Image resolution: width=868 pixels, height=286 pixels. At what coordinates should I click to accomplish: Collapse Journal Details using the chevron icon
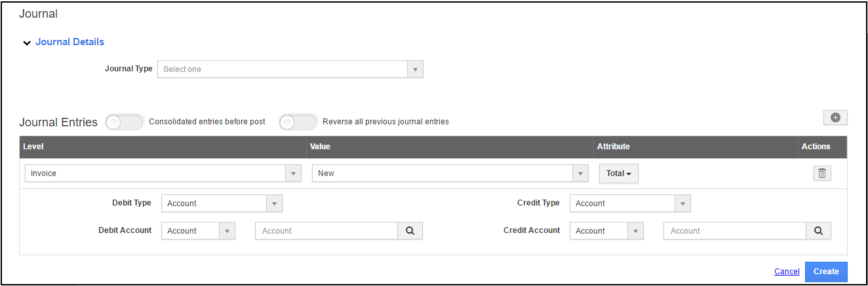tap(27, 43)
